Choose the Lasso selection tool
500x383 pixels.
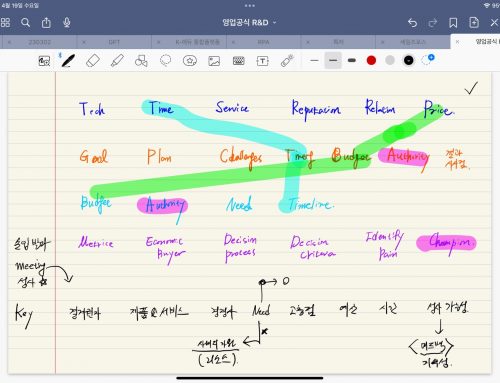coord(165,60)
